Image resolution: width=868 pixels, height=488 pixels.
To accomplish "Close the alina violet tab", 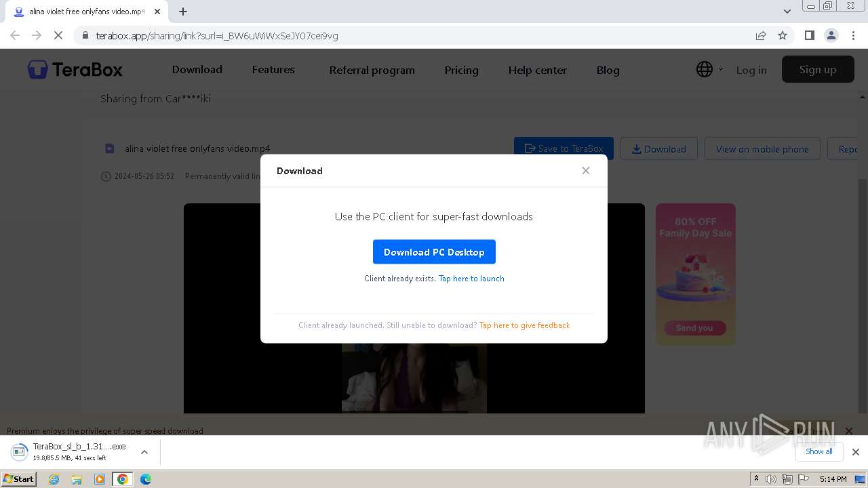I will 157,12.
